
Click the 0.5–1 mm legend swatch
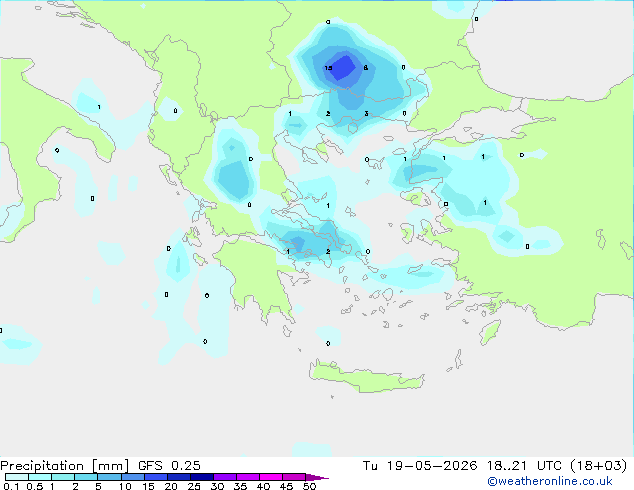pos(40,477)
